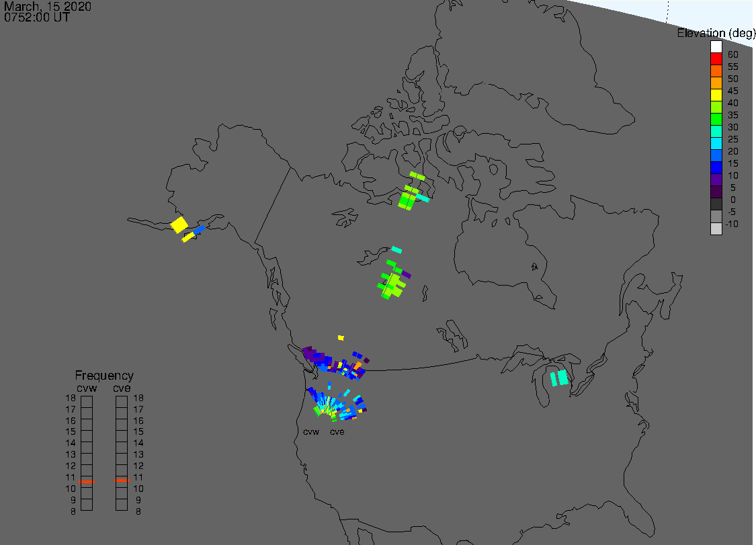
Task: Pick the yellow elevation legend swatch
Action: click(x=716, y=95)
